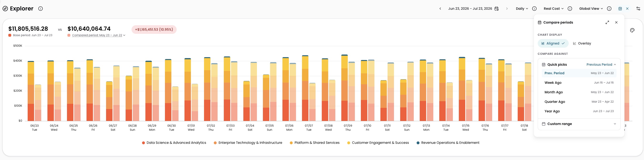Toggle Platform & Shared Services legend
The height and width of the screenshot is (160, 644).
[315, 143]
